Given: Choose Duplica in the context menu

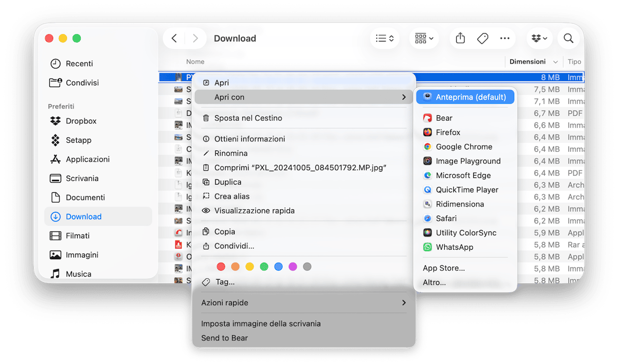Looking at the screenshot, I should point(304,182).
